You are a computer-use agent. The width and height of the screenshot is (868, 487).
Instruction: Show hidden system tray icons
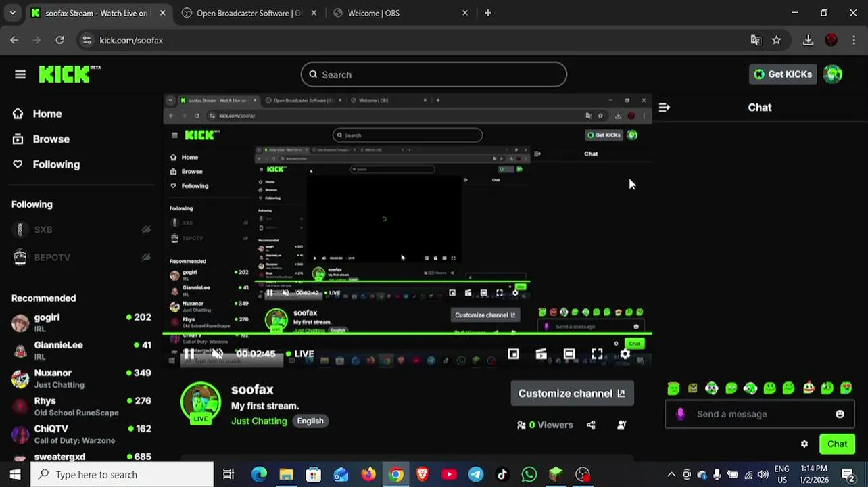point(671,474)
